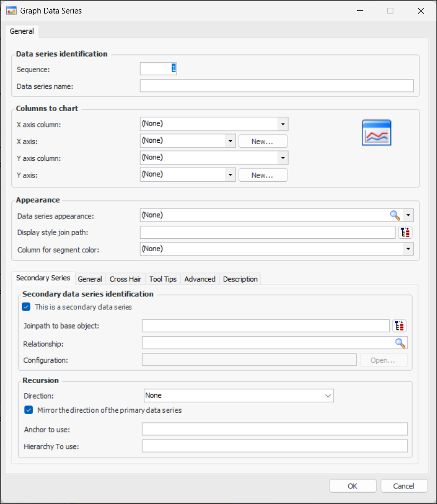Uncheck This is a secondary data series
Screen dimensions: 437x504
click(x=27, y=307)
